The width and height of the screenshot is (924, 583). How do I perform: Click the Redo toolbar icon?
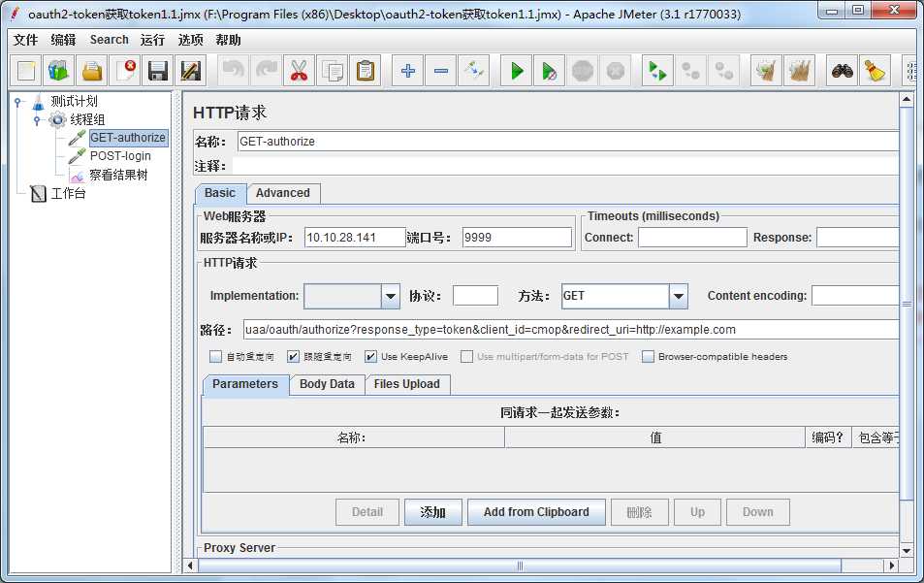point(267,71)
